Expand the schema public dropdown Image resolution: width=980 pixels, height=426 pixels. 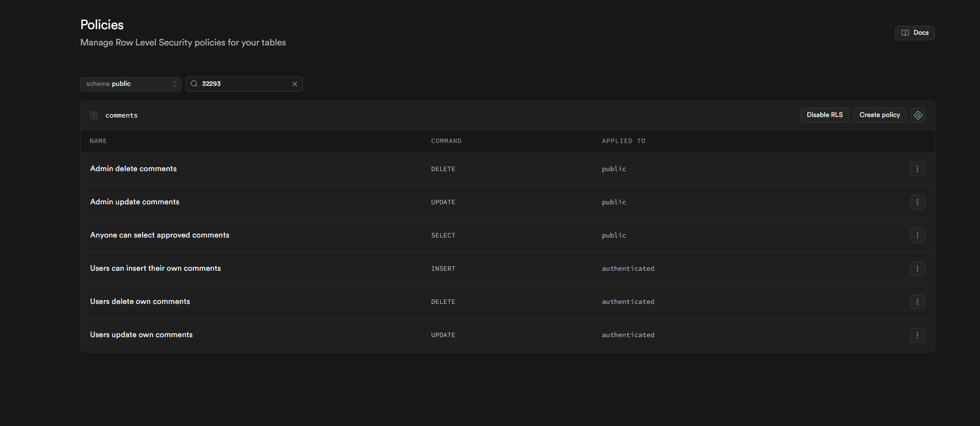tap(130, 84)
